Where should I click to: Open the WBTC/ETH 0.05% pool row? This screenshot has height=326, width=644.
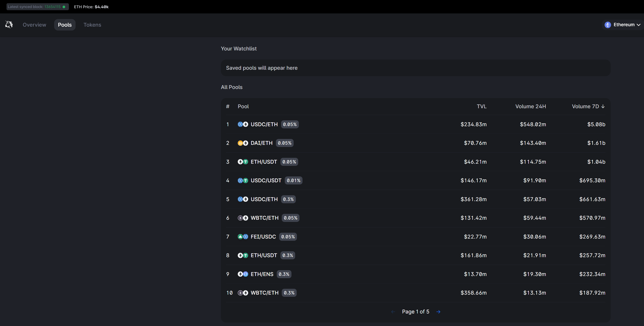tap(264, 218)
